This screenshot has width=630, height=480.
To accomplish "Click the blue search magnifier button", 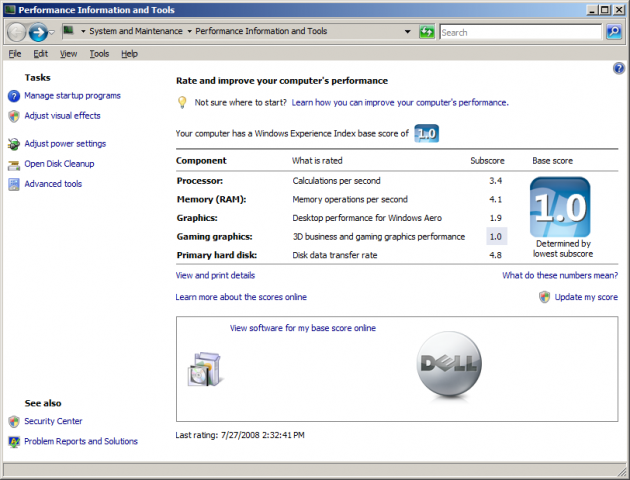I will (614, 32).
